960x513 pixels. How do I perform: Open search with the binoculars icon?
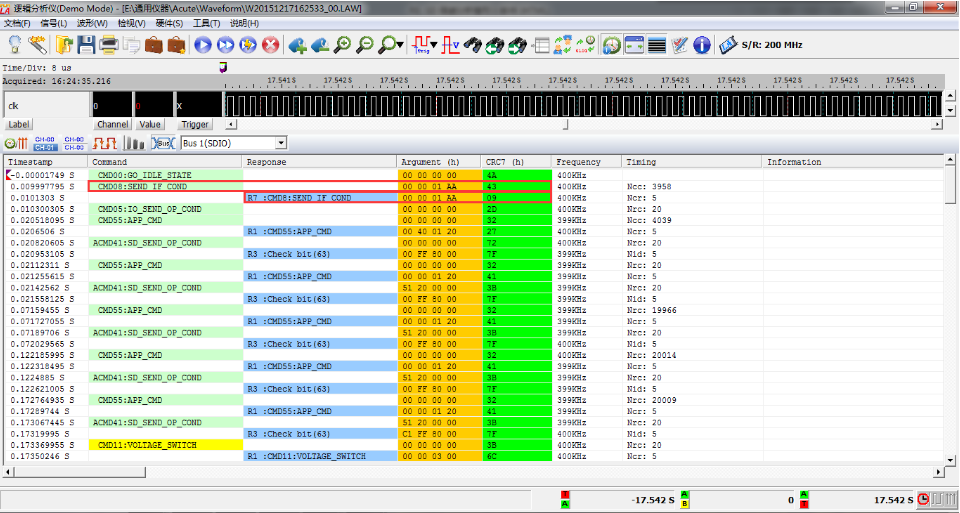click(x=473, y=45)
